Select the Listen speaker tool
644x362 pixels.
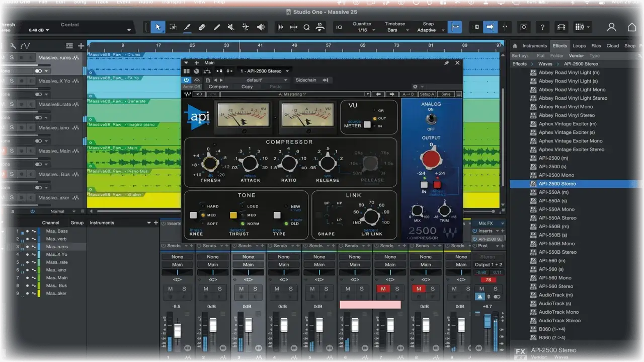tap(260, 27)
